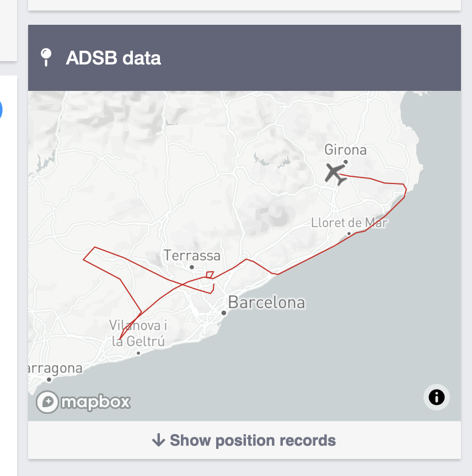Click the airplane icon near Girona
The height and width of the screenshot is (476, 472).
coord(335,173)
